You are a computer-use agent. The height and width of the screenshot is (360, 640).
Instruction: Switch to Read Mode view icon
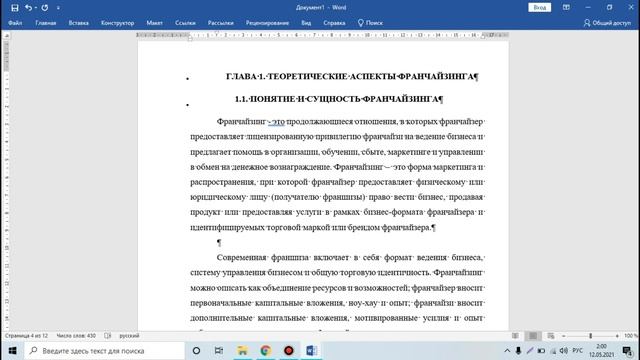(x=516, y=336)
